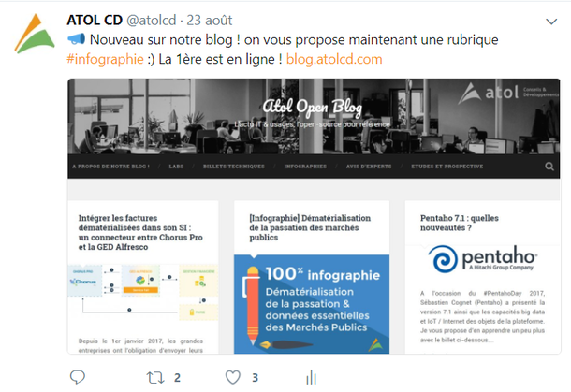The width and height of the screenshot is (571, 392).
Task: Click the @atolcd handle
Action: (x=151, y=20)
